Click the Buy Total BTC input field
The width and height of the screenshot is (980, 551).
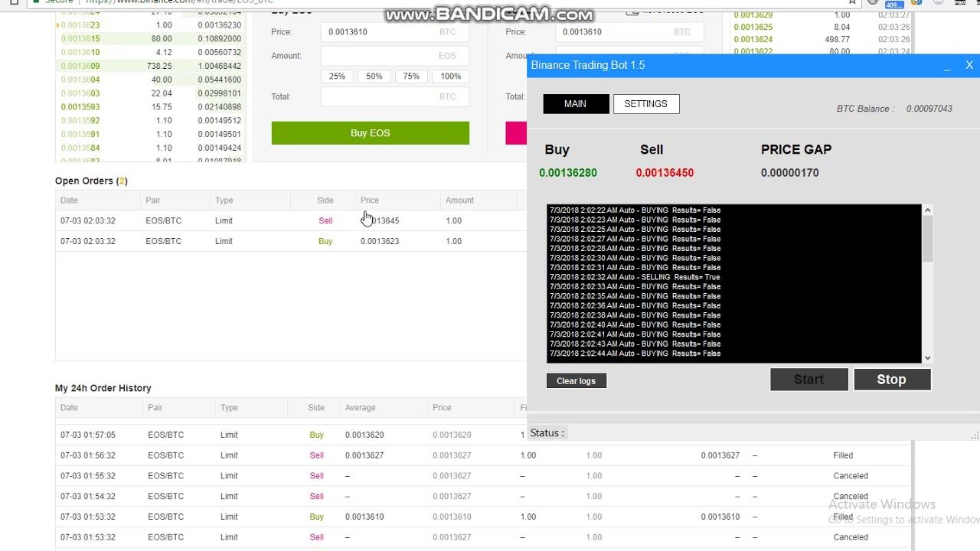(x=395, y=96)
